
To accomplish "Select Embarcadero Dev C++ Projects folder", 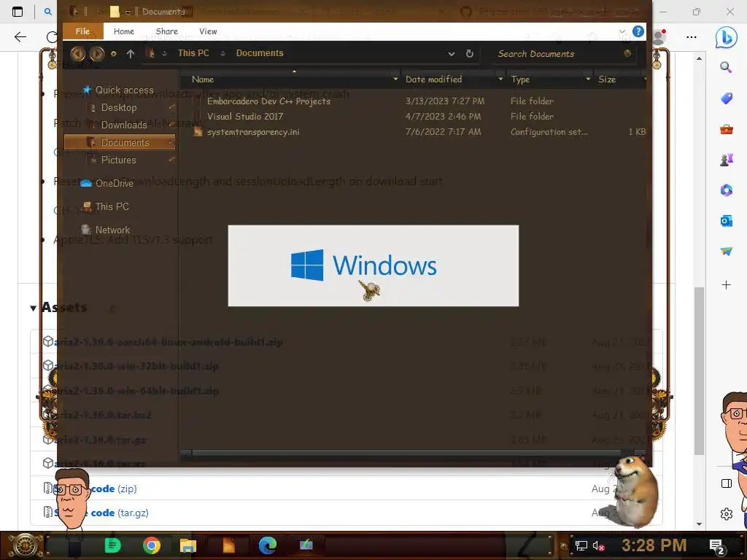I will pos(268,101).
